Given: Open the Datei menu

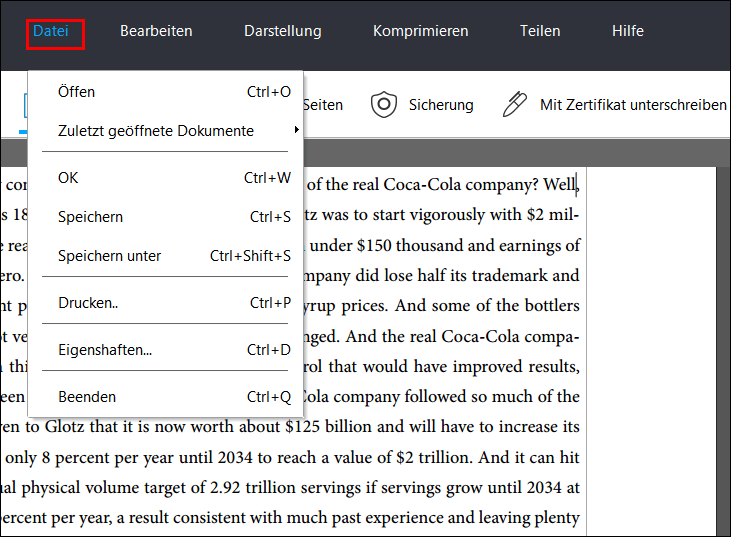Looking at the screenshot, I should (x=51, y=31).
